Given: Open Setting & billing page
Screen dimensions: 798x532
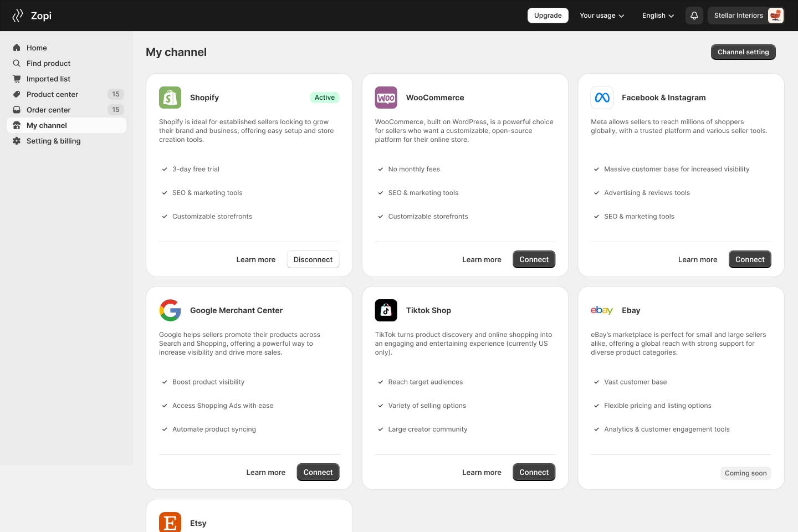Looking at the screenshot, I should click(66, 141).
